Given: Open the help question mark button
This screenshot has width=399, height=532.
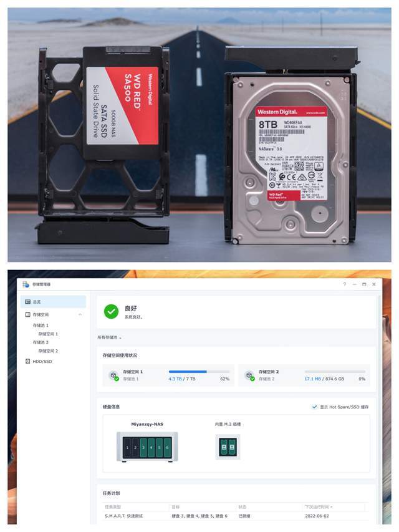Looking at the screenshot, I should pyautogui.click(x=345, y=284).
